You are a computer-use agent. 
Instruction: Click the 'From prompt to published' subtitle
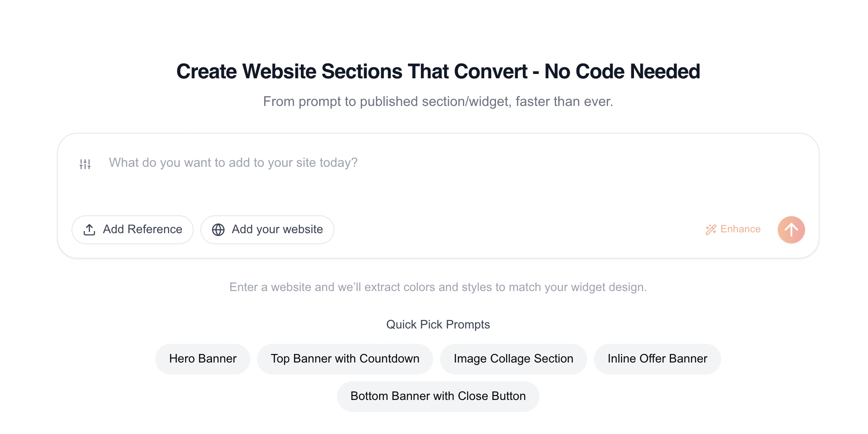pos(438,102)
